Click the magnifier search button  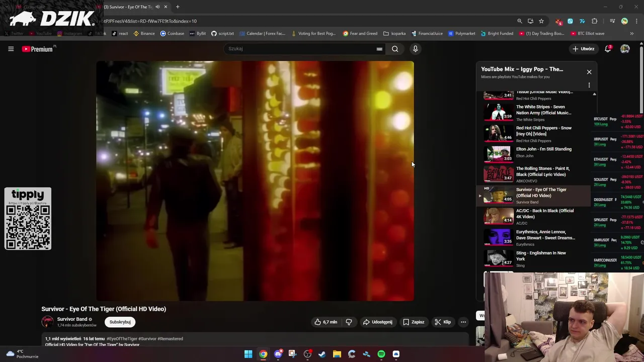(395, 49)
